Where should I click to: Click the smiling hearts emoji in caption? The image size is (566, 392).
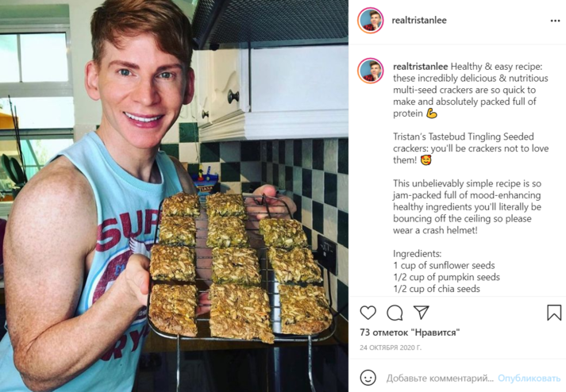426,160
